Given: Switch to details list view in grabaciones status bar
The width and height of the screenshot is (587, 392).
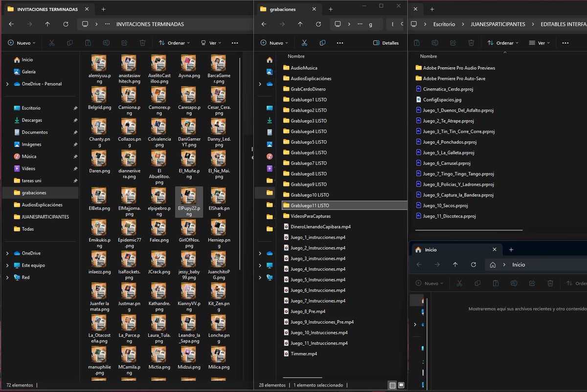Looking at the screenshot, I should [392, 385].
